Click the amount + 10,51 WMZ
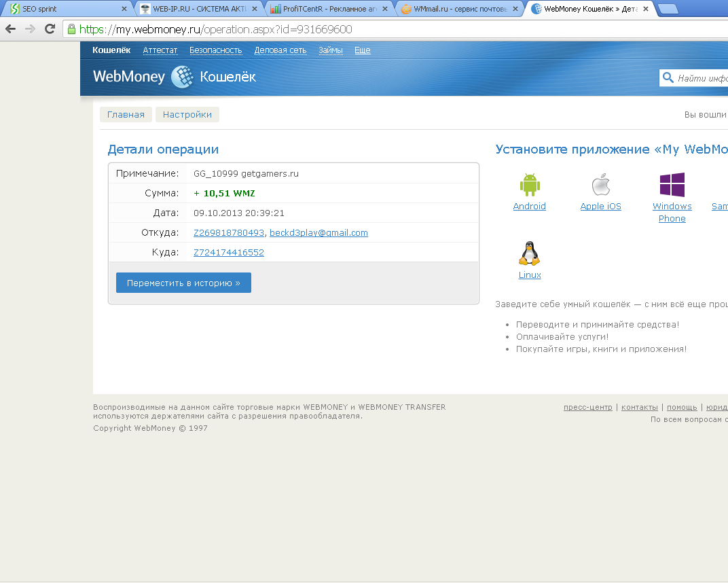Screen dimensions: 728x583 [224, 193]
